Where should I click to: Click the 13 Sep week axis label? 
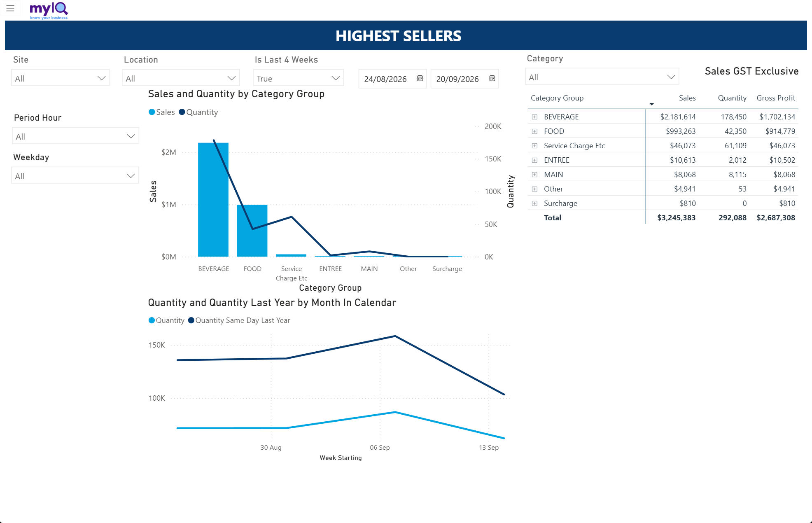[x=489, y=448]
